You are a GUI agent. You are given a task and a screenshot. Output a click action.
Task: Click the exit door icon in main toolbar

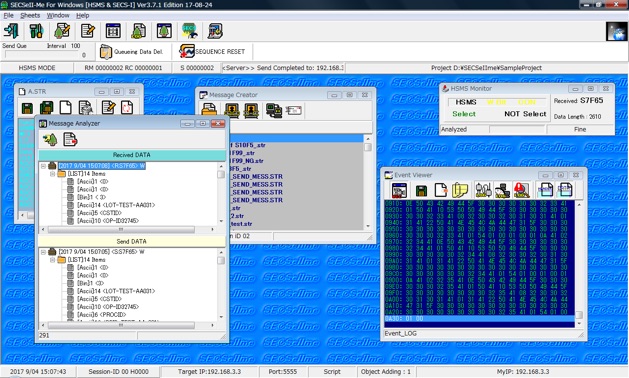coord(11,31)
